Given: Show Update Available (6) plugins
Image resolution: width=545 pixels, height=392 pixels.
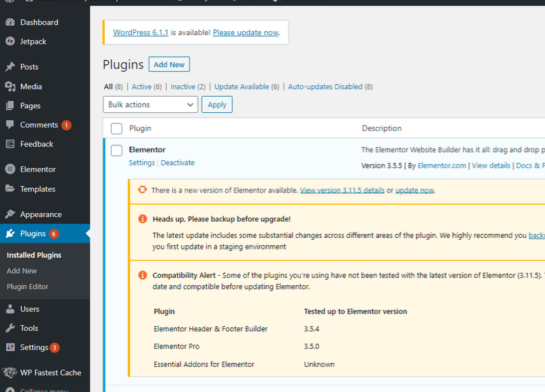Looking at the screenshot, I should click(x=247, y=87).
